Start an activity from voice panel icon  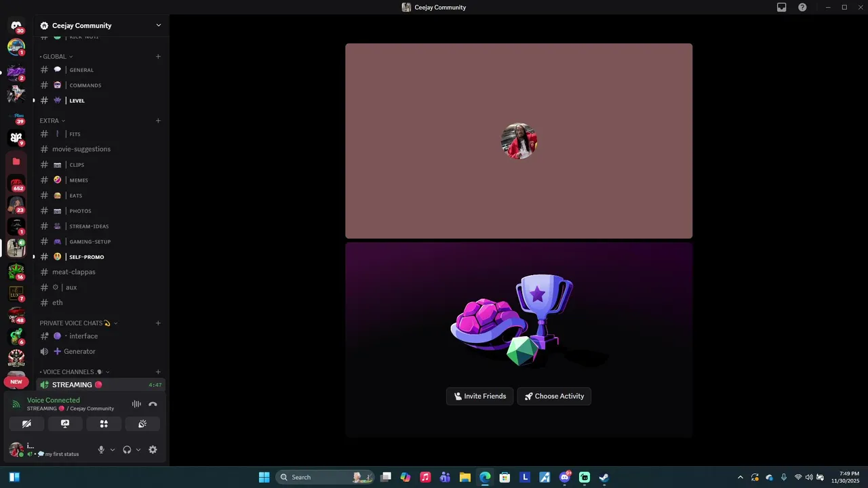[x=104, y=424]
